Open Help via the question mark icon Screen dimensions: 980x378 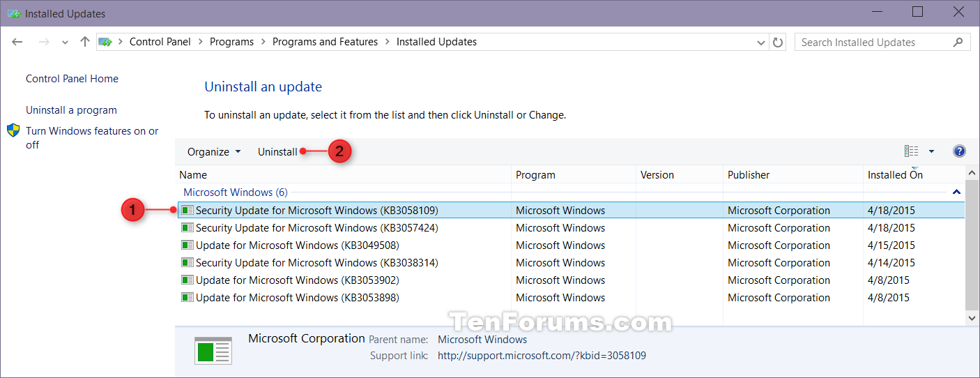959,151
